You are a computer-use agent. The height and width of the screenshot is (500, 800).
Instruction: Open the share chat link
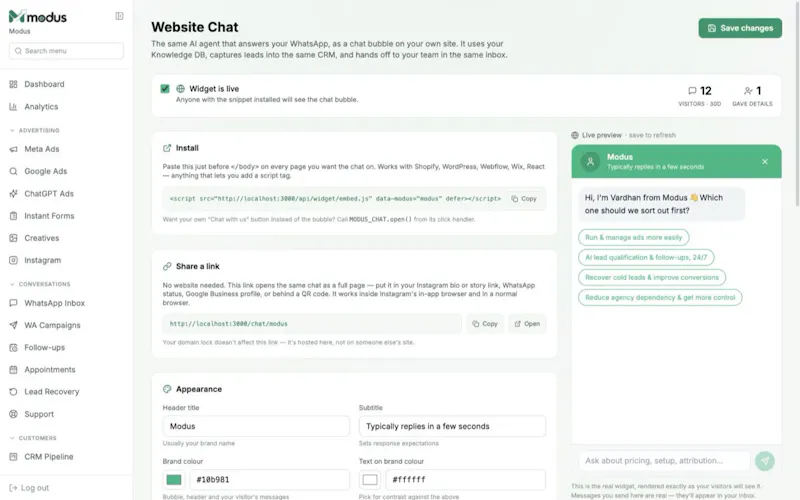(x=527, y=324)
